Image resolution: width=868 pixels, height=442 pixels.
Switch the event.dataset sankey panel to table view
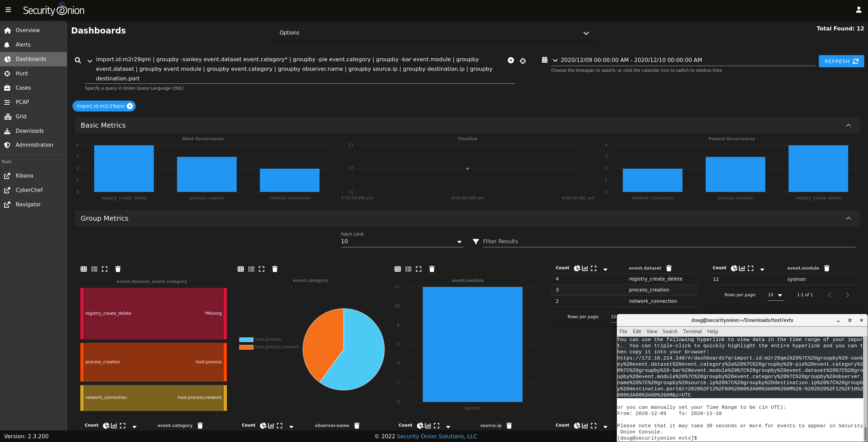[x=84, y=269]
